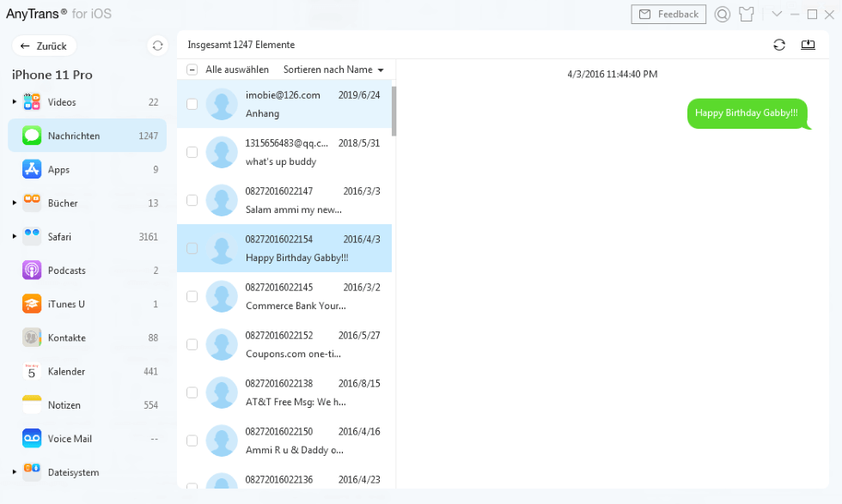The width and height of the screenshot is (842, 504).
Task: Click the shirt skin icon in title bar
Action: point(746,14)
